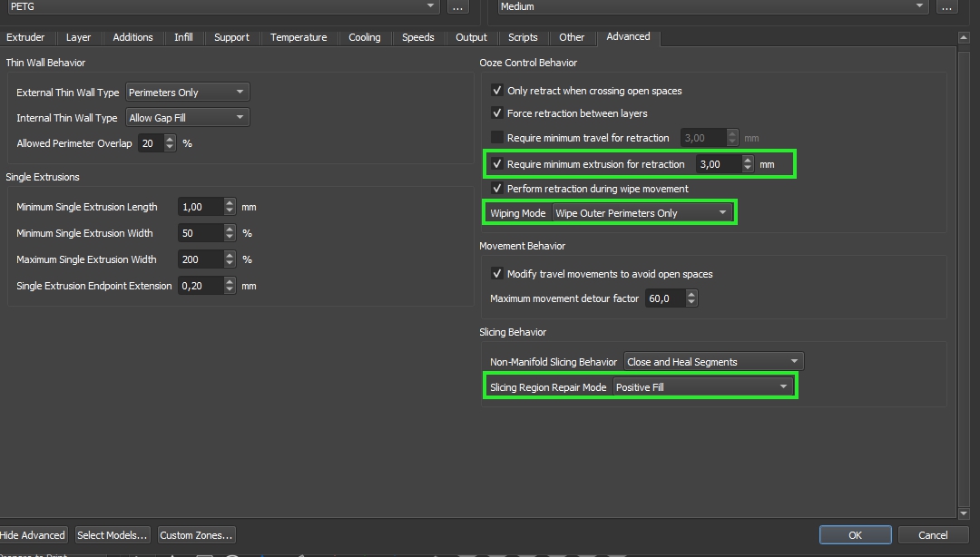This screenshot has width=980, height=557.
Task: Open the Temperature tab
Action: coord(299,37)
